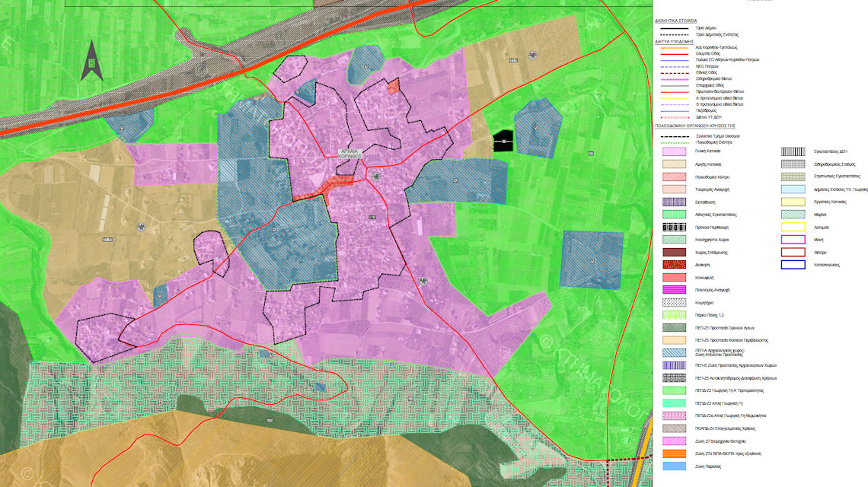The height and width of the screenshot is (487, 868).
Task: Click the Επαρχιακή Οδός legend label
Action: click(x=709, y=85)
